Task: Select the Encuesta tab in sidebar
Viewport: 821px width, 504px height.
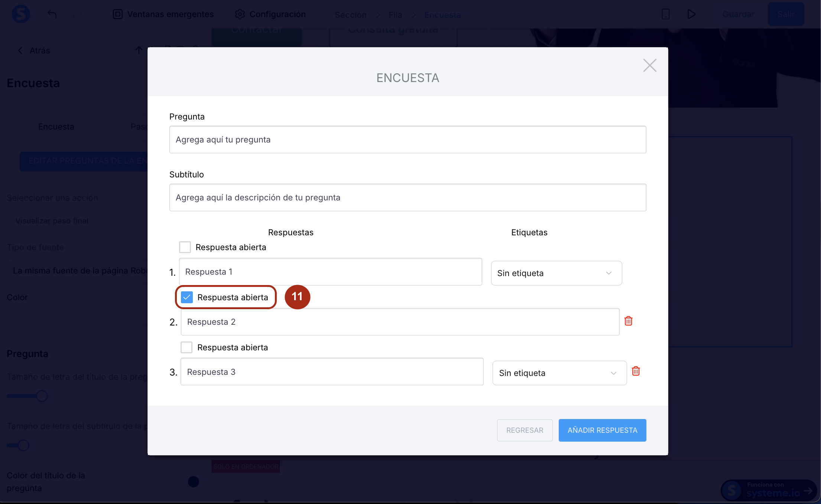Action: click(x=56, y=127)
